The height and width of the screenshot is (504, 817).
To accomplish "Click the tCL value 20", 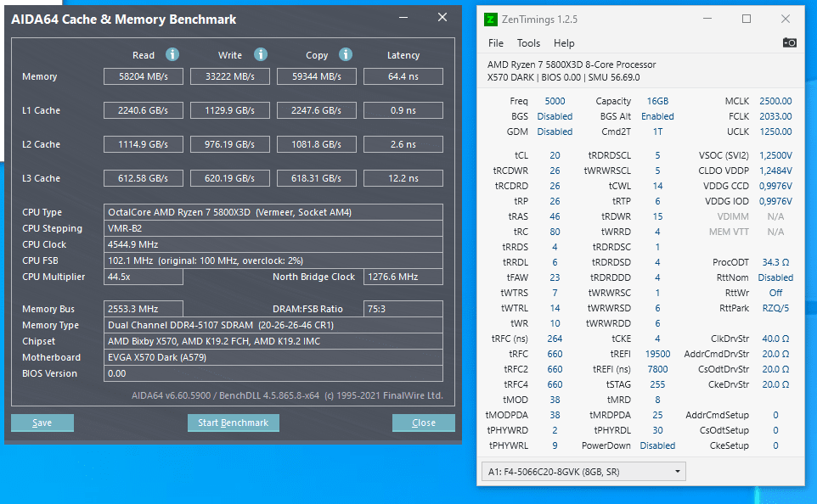I will pyautogui.click(x=555, y=155).
